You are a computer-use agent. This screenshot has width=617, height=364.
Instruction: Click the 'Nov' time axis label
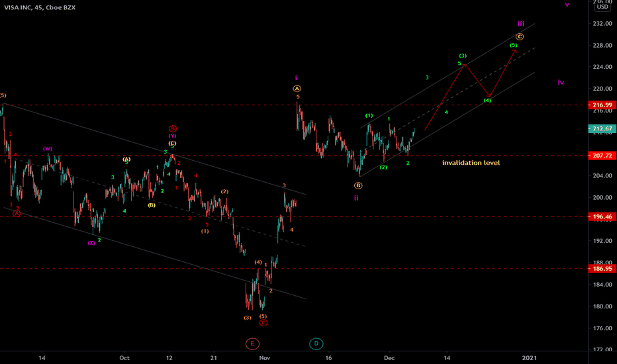[265, 357]
